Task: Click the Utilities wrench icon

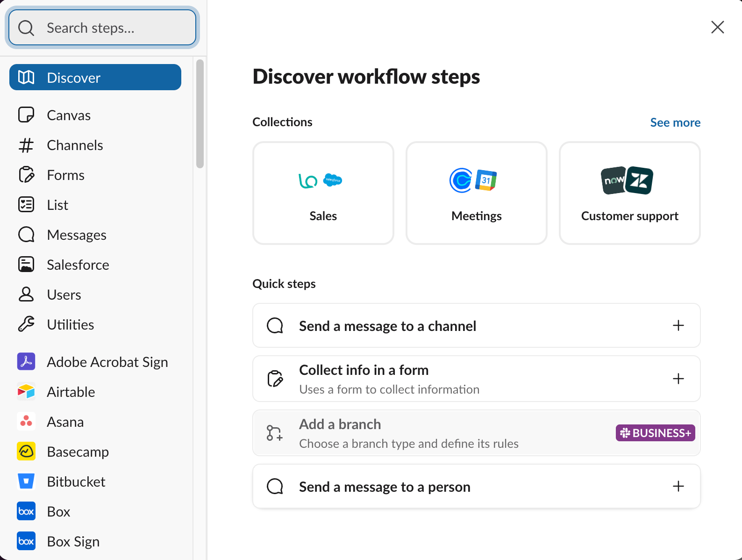Action: tap(26, 324)
